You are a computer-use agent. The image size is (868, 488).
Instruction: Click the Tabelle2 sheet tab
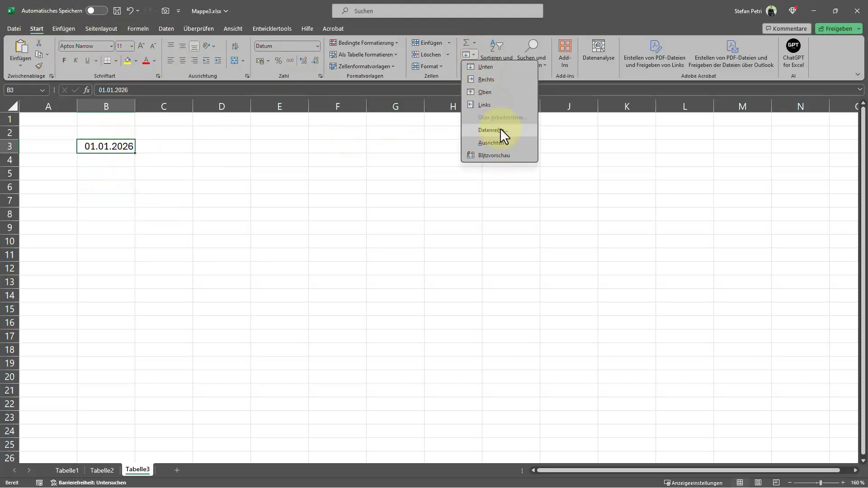point(102,469)
